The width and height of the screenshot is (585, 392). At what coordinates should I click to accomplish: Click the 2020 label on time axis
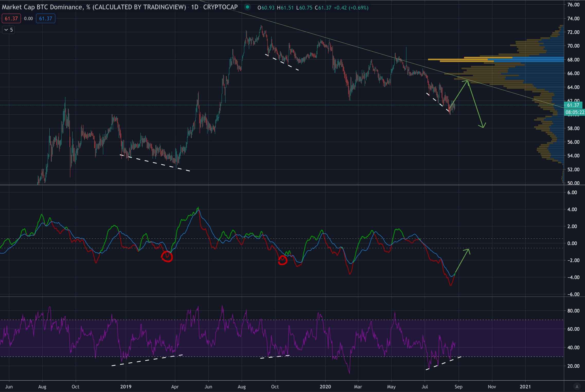coord(325,387)
